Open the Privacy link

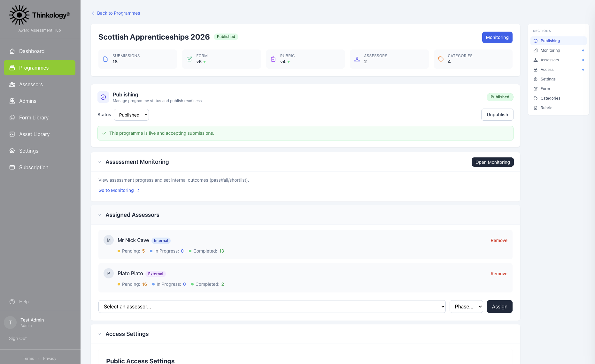coord(50,359)
